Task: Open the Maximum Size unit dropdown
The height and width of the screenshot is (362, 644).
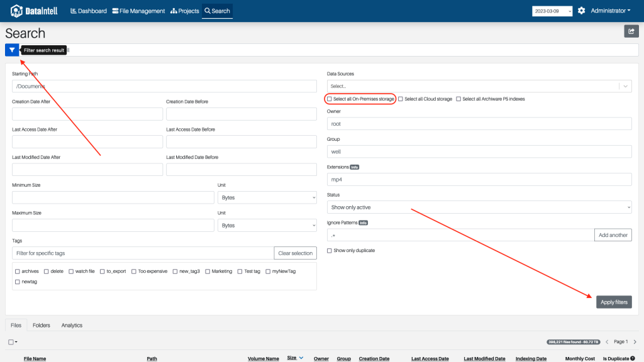Action: pos(267,226)
